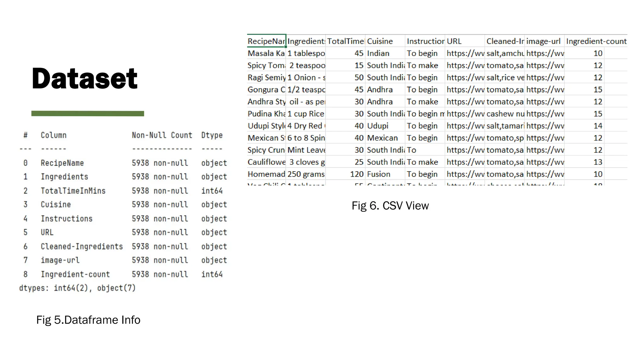
Task: Select the Pudina Kha recipe cell
Action: [x=266, y=114]
